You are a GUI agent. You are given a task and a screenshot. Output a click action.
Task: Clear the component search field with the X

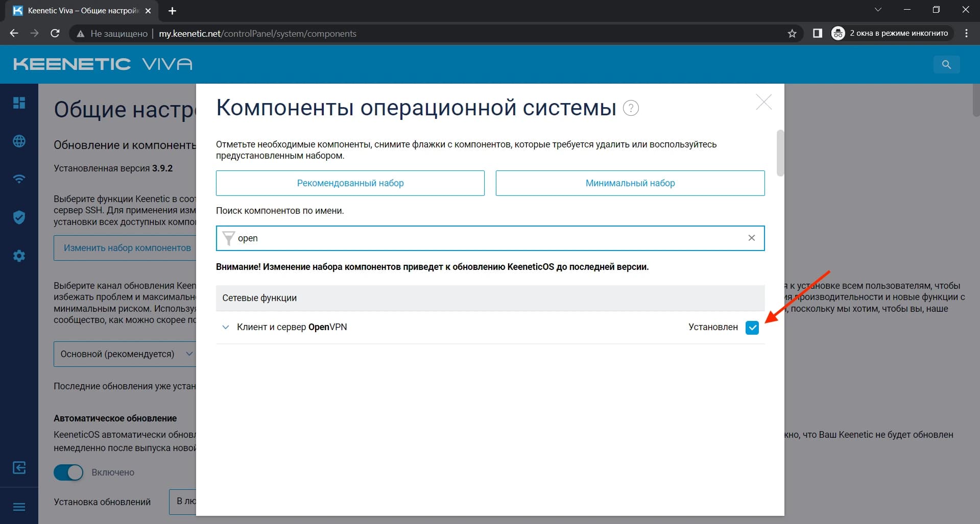(x=751, y=238)
